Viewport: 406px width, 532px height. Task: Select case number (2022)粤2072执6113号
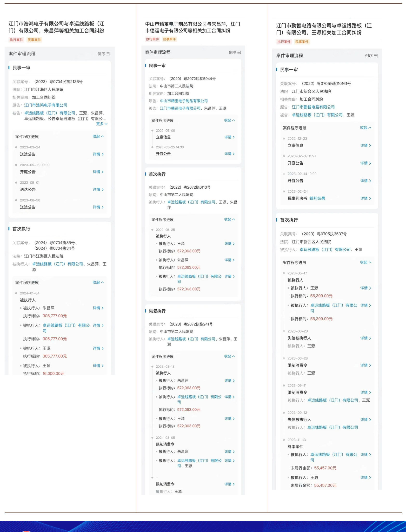coord(190,187)
